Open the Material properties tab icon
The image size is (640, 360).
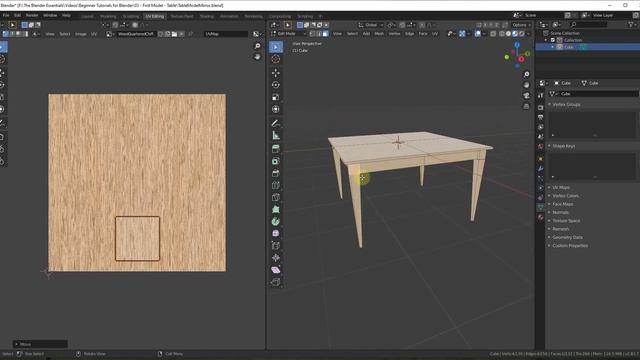point(540,217)
